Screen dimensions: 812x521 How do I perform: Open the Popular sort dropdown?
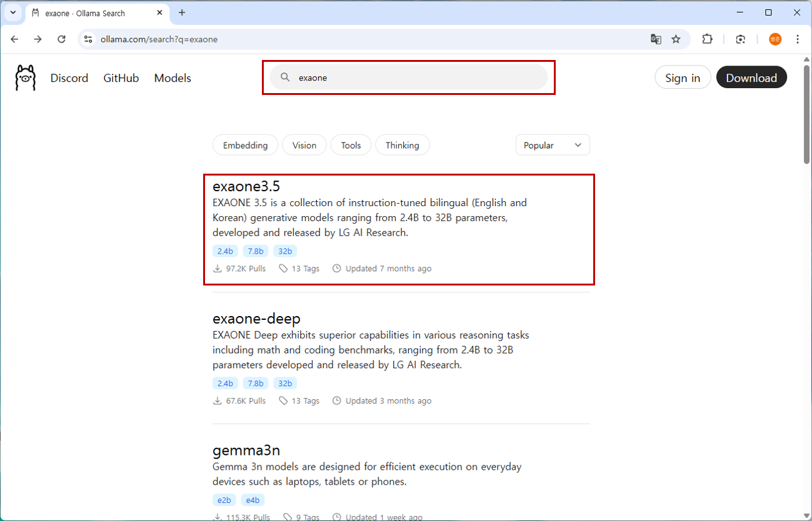pyautogui.click(x=553, y=145)
